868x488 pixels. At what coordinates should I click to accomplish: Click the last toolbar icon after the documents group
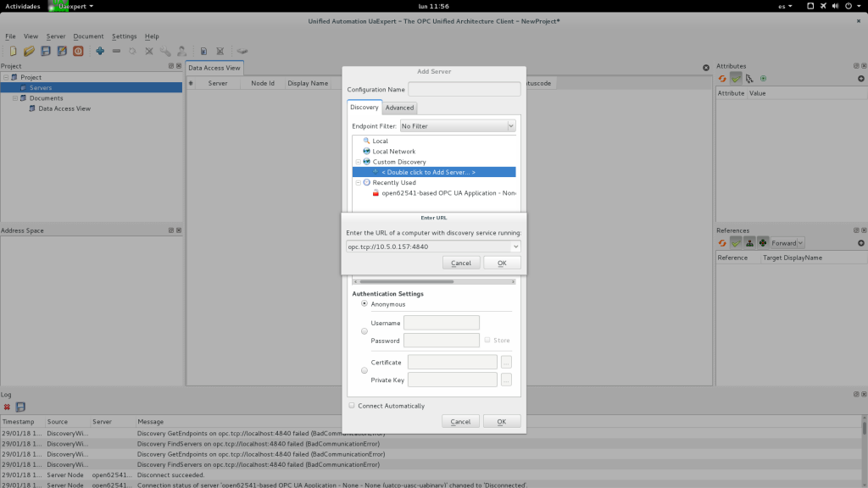pyautogui.click(x=242, y=51)
